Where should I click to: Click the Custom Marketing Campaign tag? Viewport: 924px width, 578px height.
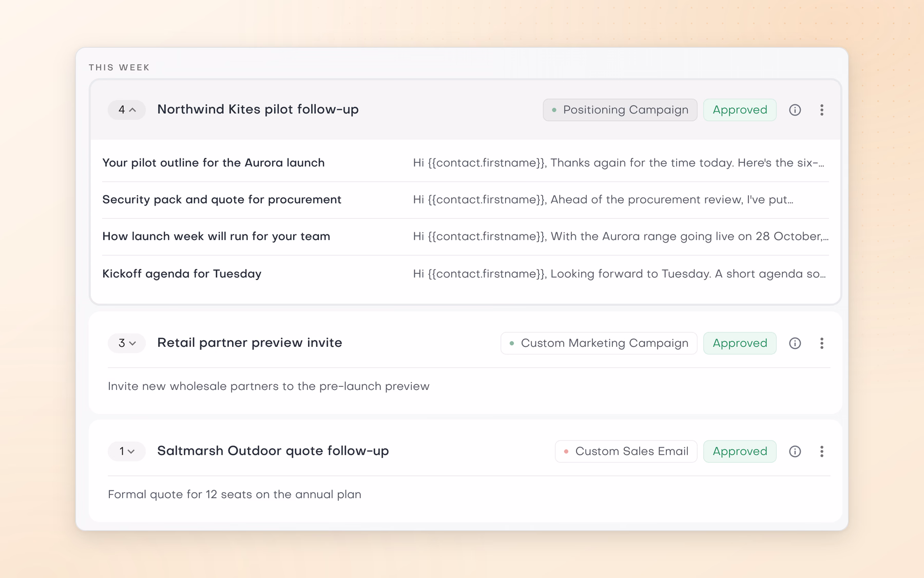coord(599,343)
